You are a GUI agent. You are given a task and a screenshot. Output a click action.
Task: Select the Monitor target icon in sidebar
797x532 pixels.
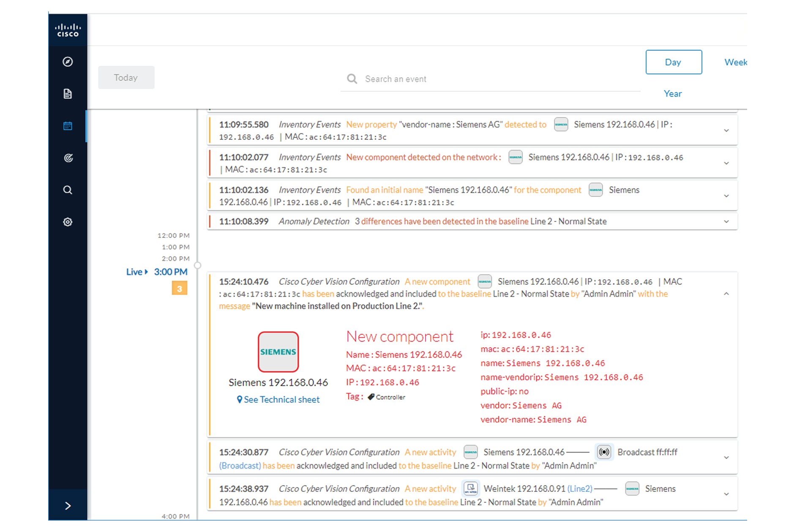click(x=68, y=158)
